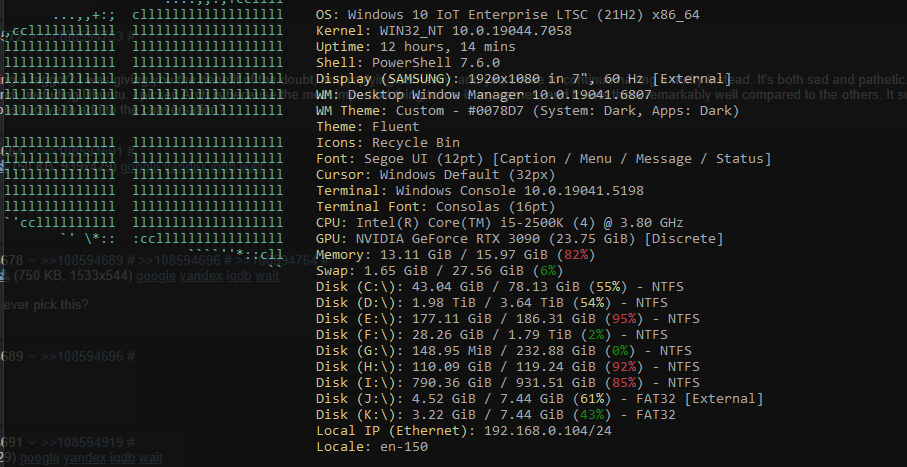Click the 'Disk (E:\): 177.11 GiB' line
Viewport: 907px width, 467px height.
pos(507,319)
